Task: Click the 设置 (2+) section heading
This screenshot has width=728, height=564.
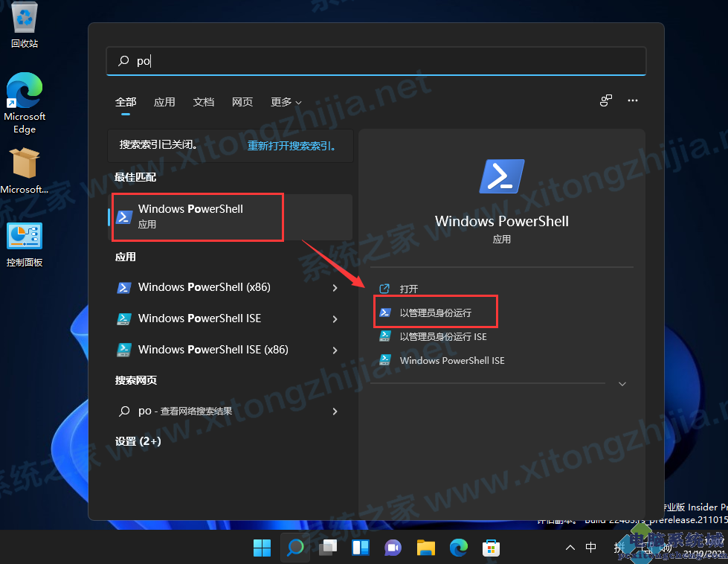Action: click(138, 441)
